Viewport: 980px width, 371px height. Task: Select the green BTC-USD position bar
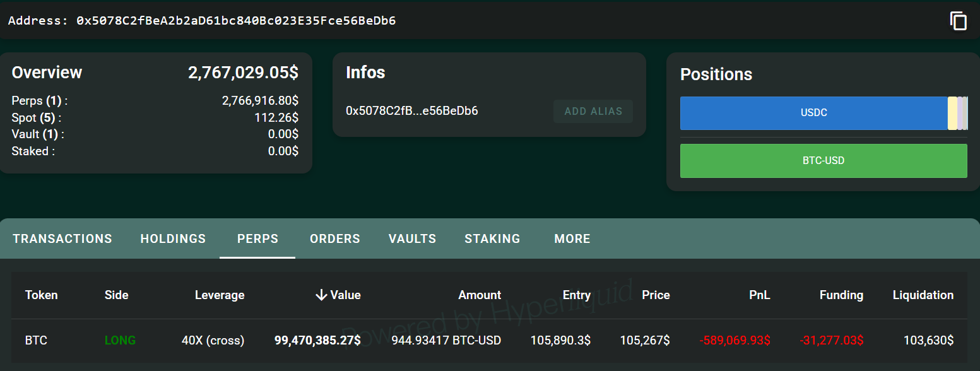pos(824,160)
